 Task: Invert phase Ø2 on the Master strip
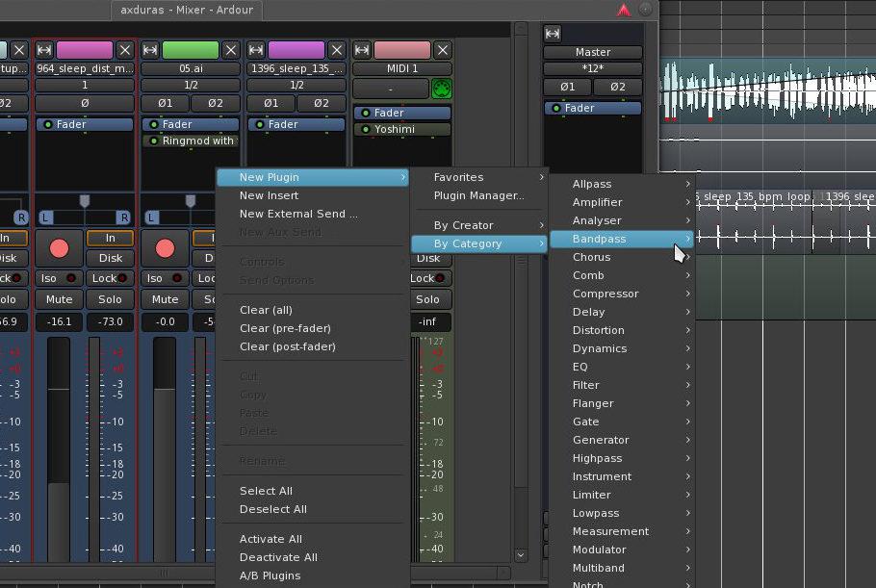tap(618, 88)
